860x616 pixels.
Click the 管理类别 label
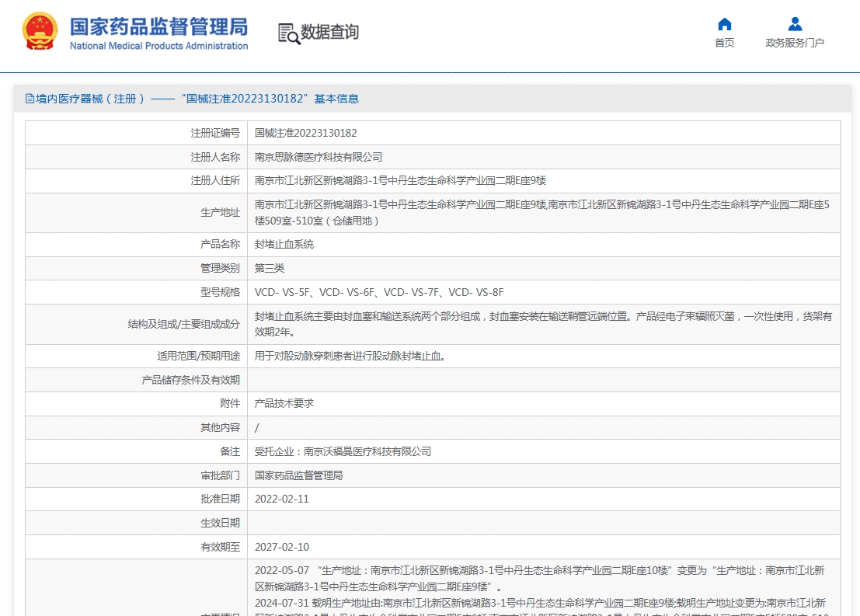coord(220,268)
